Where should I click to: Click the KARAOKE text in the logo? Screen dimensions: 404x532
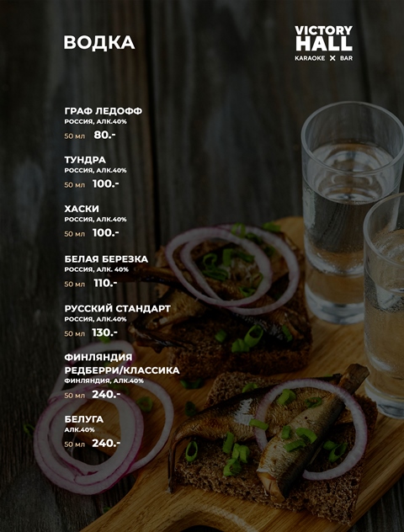(310, 58)
